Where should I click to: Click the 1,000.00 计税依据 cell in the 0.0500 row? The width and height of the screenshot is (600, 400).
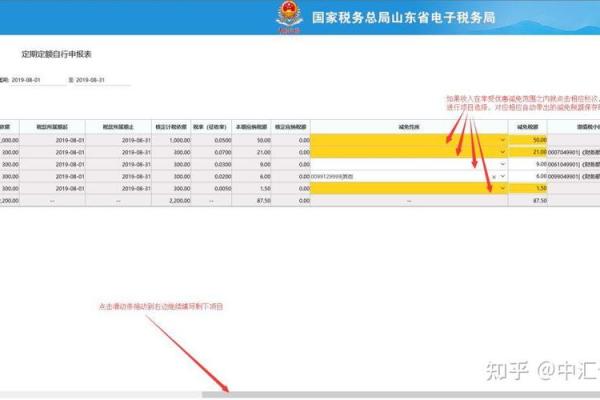coord(171,140)
